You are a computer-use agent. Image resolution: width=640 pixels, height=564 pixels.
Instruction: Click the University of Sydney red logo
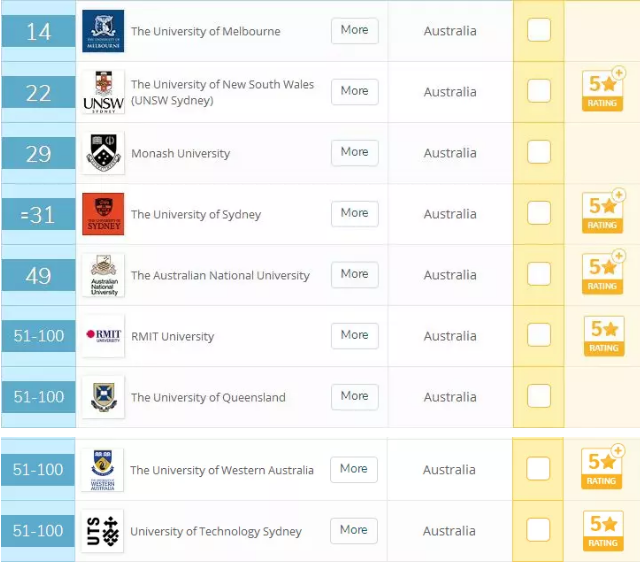point(103,214)
